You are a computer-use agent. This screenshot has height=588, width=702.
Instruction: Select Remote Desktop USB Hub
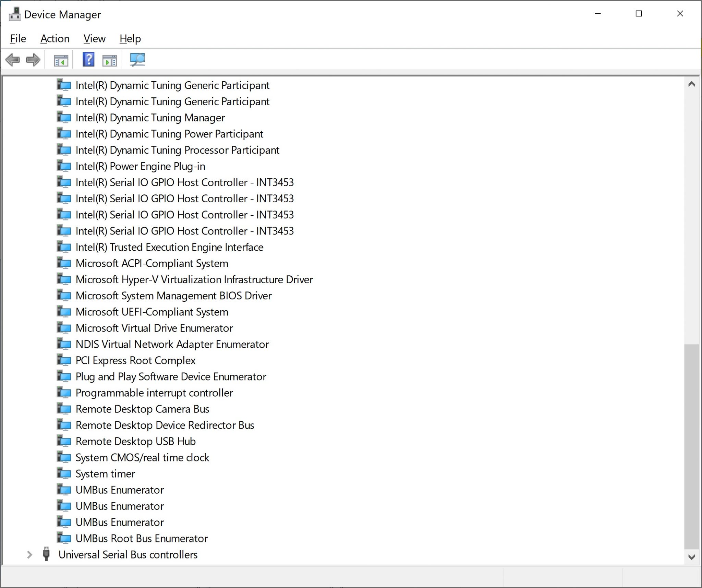(136, 441)
